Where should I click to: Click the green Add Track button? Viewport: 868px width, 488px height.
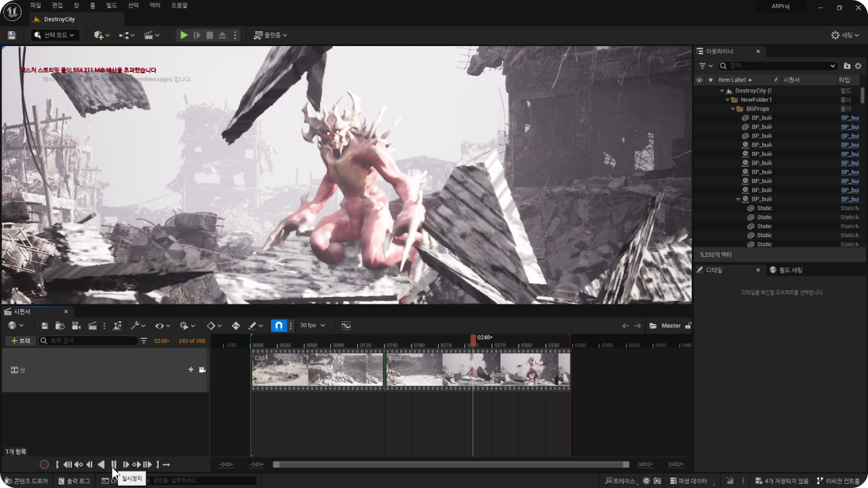point(20,341)
